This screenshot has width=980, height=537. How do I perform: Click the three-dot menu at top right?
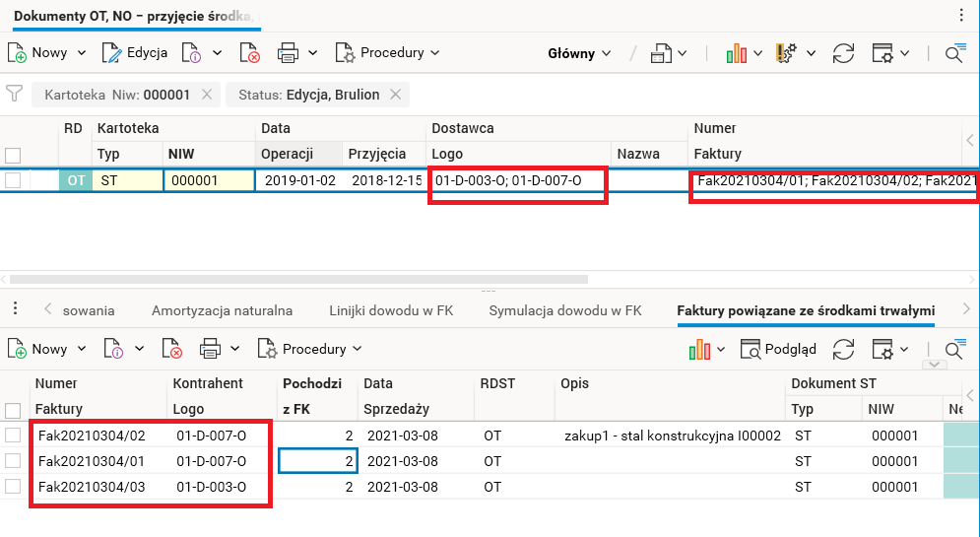962,15
